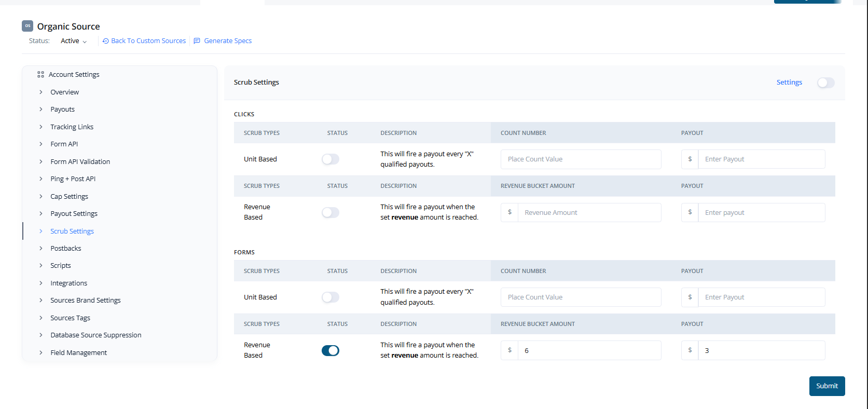Enable Clicks Unit Based scrub toggle
The width and height of the screenshot is (868, 409).
[330, 159]
